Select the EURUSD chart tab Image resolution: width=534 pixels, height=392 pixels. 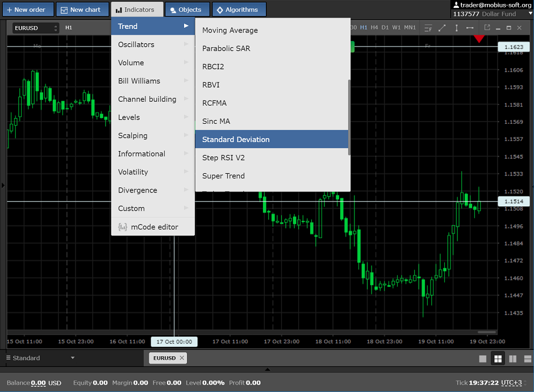point(164,358)
